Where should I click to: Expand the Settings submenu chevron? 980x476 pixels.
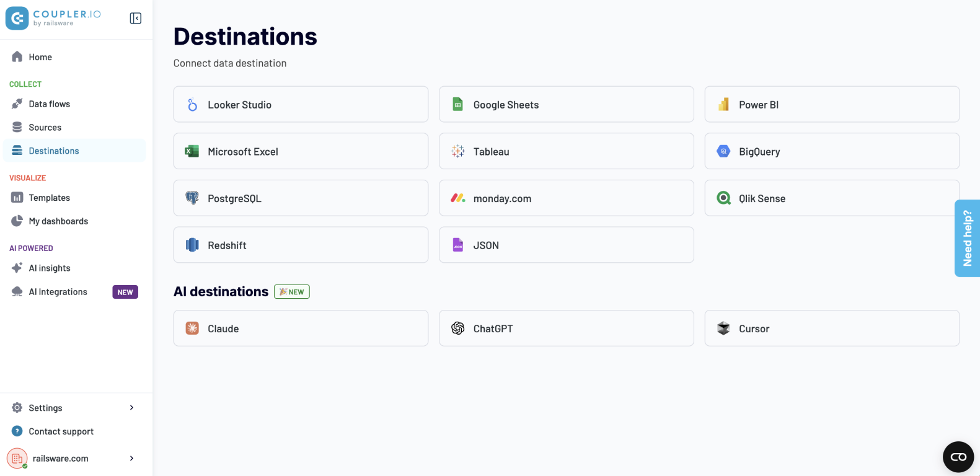[131, 408]
